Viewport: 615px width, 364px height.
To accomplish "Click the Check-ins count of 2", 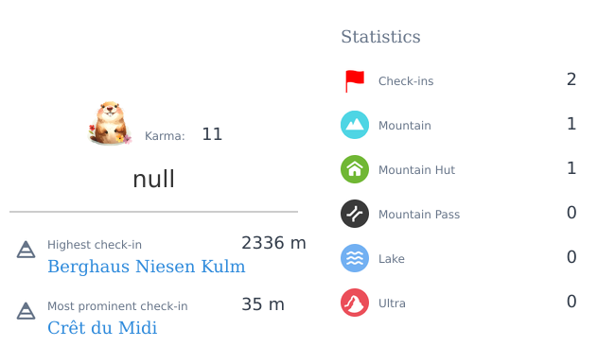I will point(571,79).
